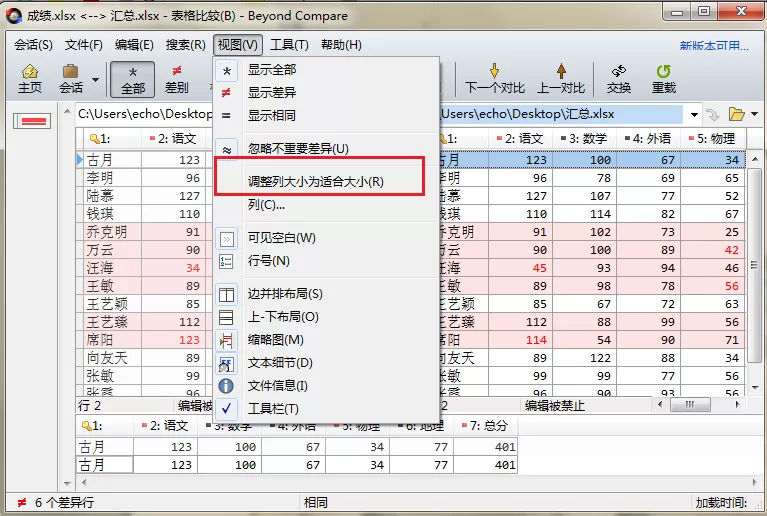Image resolution: width=767 pixels, height=516 pixels.
Task: Toggle the Show All (全部) toolbar button
Action: click(133, 79)
